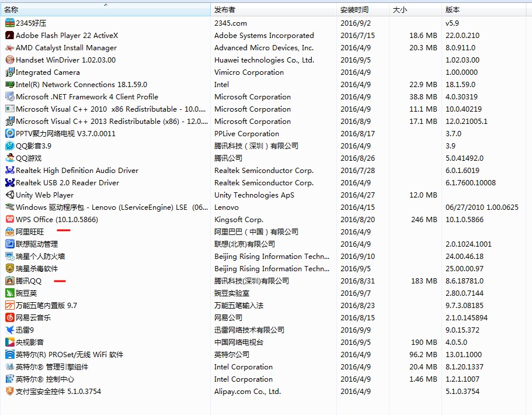Sort by the 版本 column header
The width and height of the screenshot is (532, 415).
[x=484, y=10]
